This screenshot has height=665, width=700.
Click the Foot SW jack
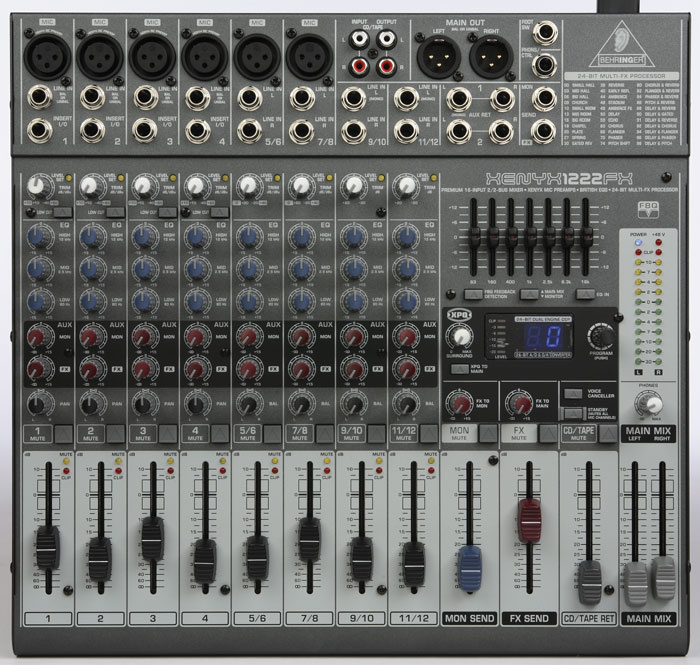pyautogui.click(x=544, y=33)
